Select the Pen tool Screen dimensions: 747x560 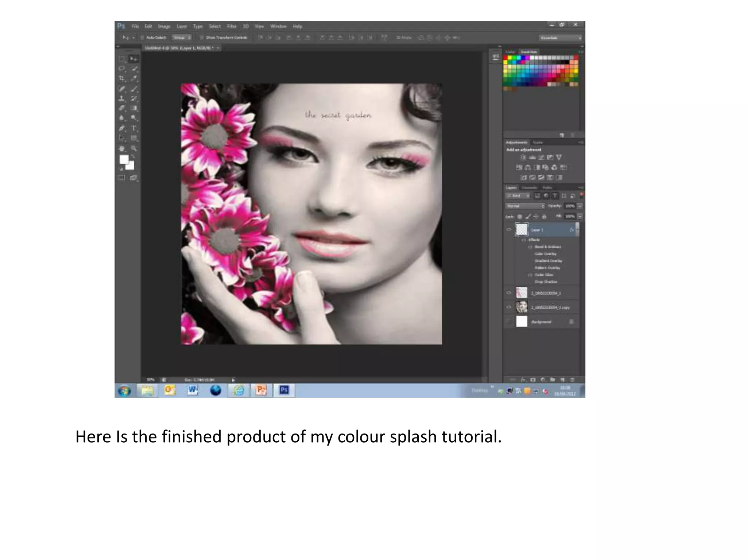pyautogui.click(x=122, y=128)
